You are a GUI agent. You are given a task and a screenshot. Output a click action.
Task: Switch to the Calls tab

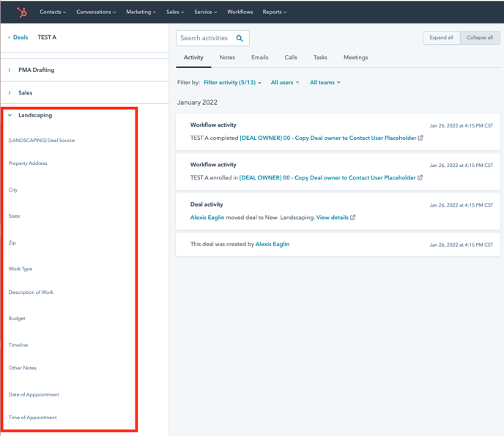coord(291,58)
